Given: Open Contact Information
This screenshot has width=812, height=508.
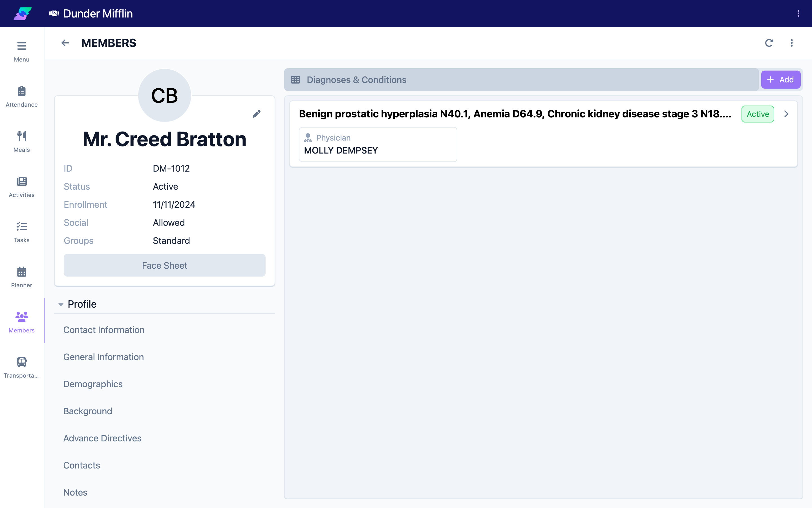Looking at the screenshot, I should [x=104, y=330].
